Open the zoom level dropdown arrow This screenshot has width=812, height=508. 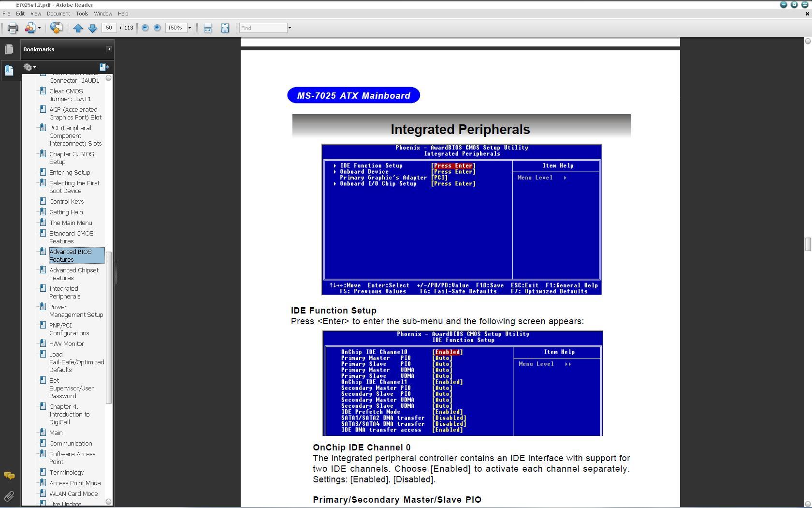[x=189, y=28]
